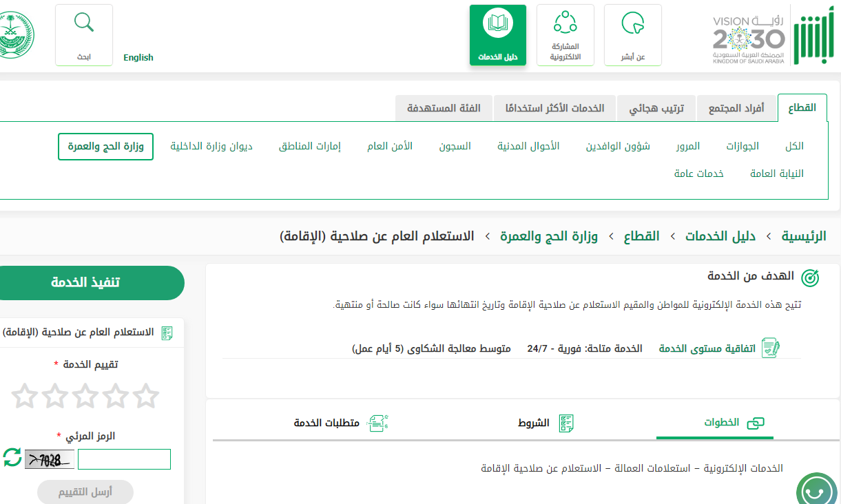The height and width of the screenshot is (504, 841).
Task: Refresh the captcha image code
Action: click(x=12, y=457)
